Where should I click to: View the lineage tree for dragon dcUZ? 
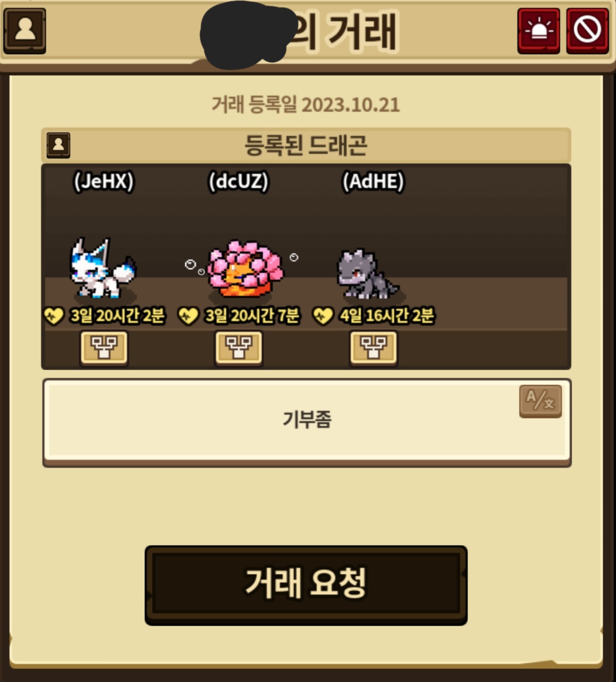coord(238,348)
